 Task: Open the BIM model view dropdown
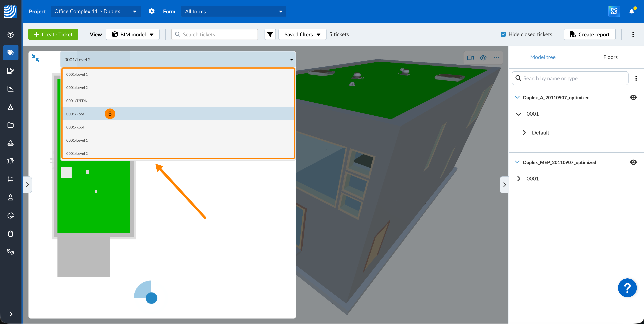click(132, 34)
